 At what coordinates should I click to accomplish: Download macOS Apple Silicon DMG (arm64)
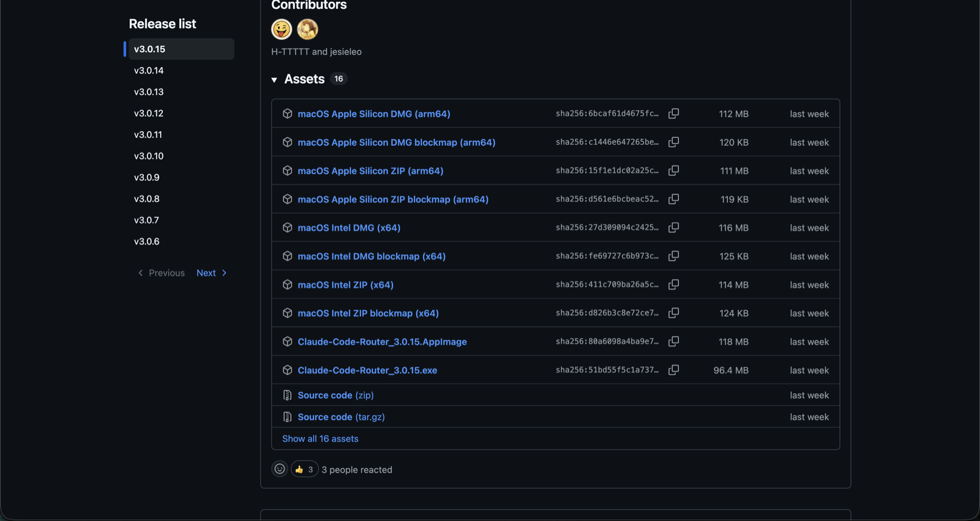pos(374,114)
